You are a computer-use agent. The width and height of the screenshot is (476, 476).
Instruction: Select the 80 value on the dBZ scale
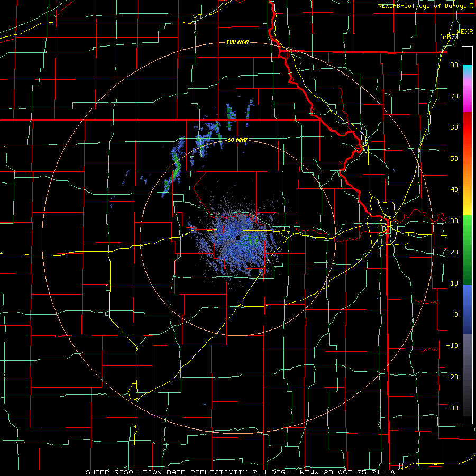click(454, 65)
